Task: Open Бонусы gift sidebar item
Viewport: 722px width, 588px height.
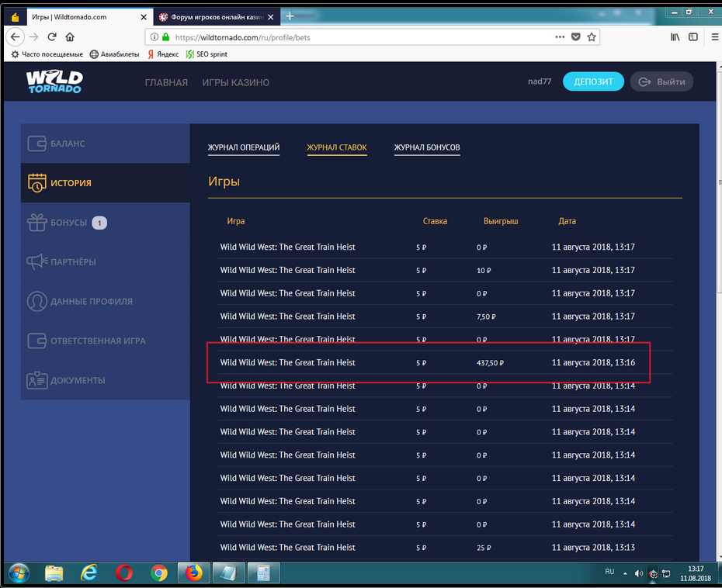Action: [x=106, y=222]
